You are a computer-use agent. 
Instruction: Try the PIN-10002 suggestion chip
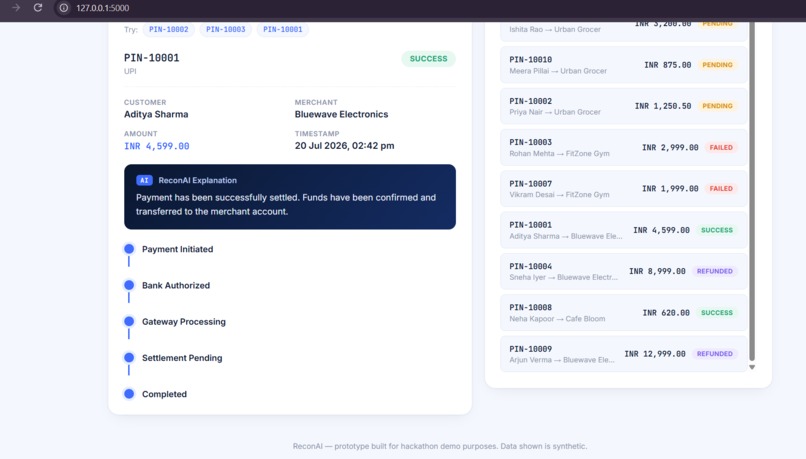[x=169, y=29]
